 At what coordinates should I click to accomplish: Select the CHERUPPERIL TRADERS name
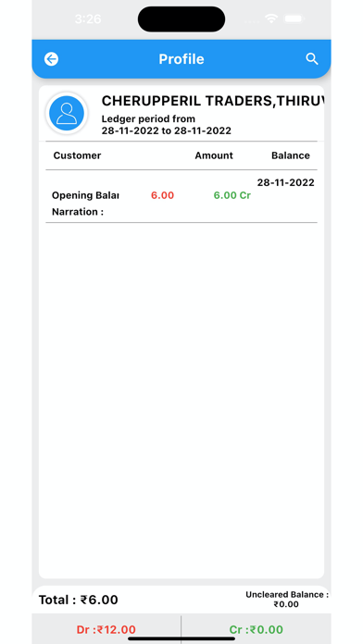coord(213,101)
